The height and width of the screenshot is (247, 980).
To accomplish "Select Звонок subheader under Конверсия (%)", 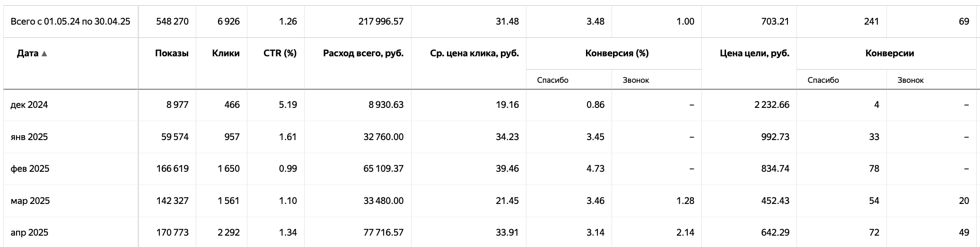I will click(x=636, y=80).
